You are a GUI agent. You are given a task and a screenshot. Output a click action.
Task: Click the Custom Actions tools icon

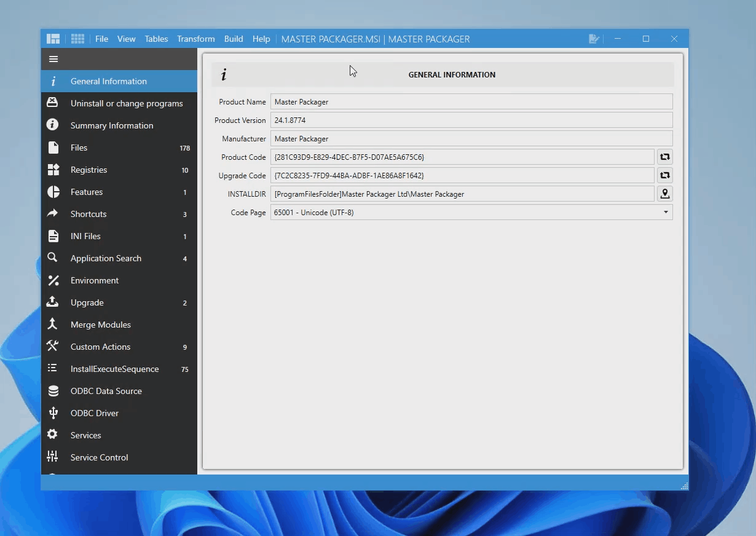click(53, 346)
